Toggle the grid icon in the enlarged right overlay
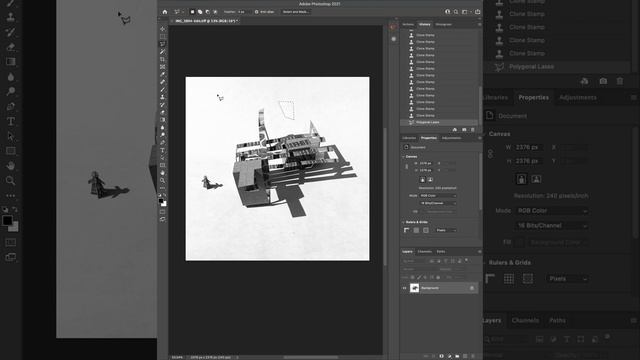 (509, 279)
